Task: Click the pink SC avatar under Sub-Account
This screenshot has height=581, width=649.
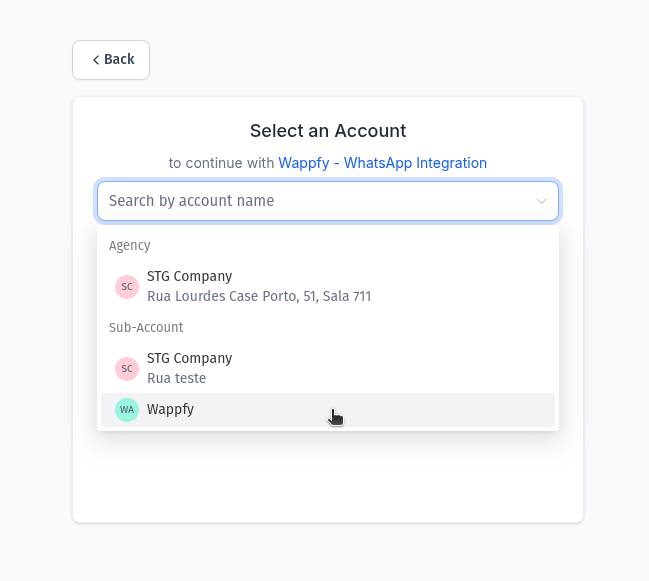Action: pyautogui.click(x=127, y=368)
